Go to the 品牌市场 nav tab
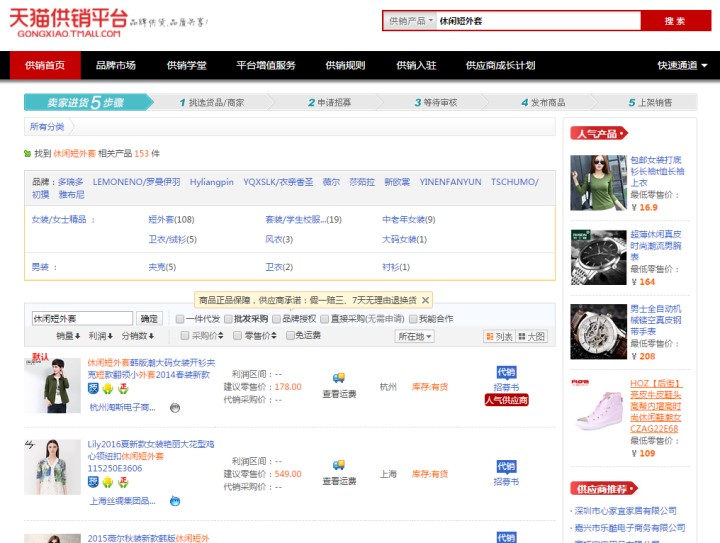Screen dimensions: 720x543 (116, 66)
